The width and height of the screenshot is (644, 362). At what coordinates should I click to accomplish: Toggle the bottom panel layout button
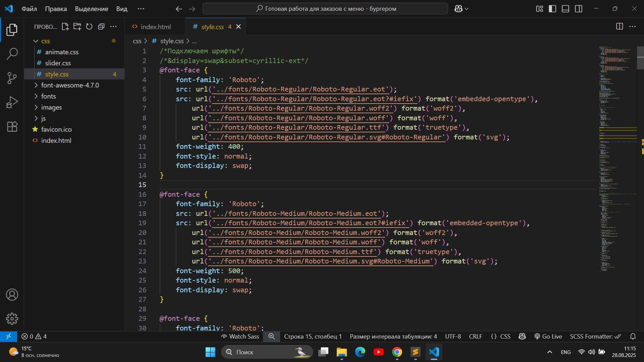point(566,9)
